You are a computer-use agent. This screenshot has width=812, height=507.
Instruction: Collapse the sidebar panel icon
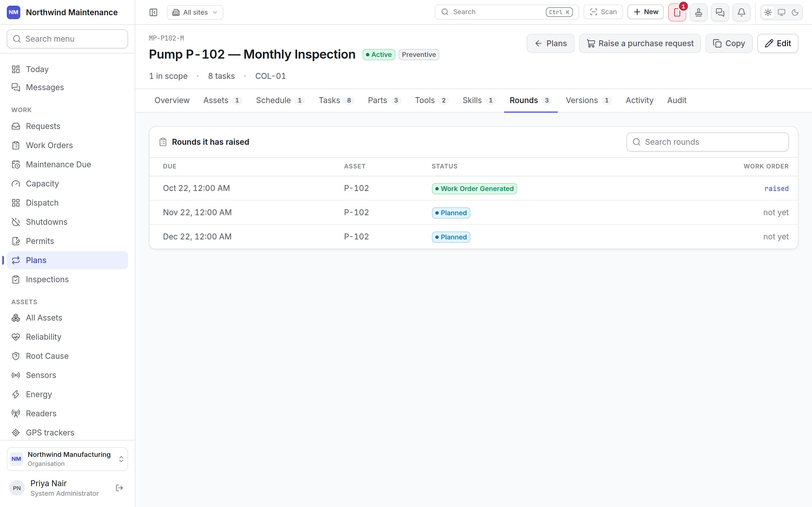(153, 12)
